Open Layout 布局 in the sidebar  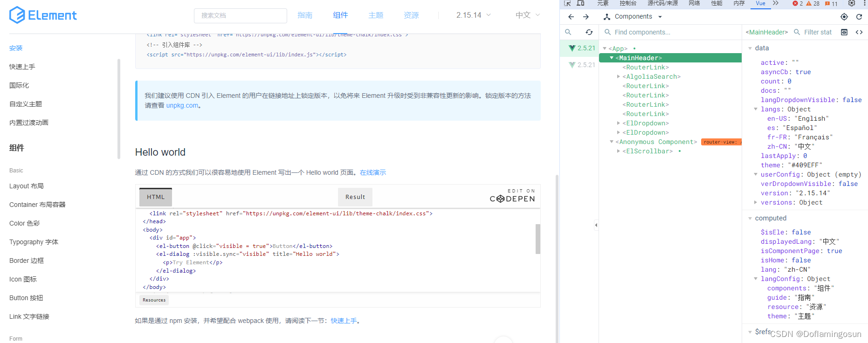pos(27,186)
